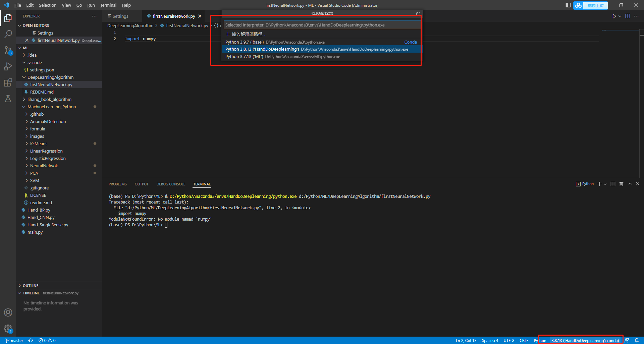This screenshot has width=644, height=344.
Task: Click master branch in status bar
Action: (14, 340)
